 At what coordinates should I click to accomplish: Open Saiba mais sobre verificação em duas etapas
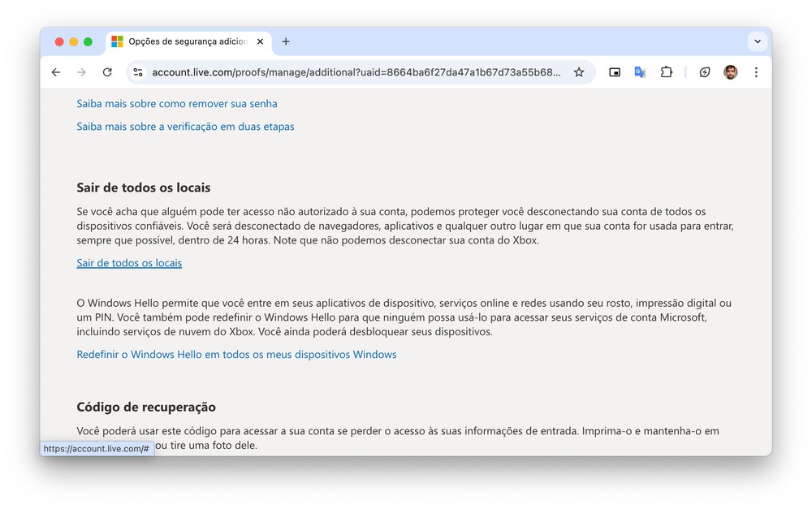coord(185,127)
